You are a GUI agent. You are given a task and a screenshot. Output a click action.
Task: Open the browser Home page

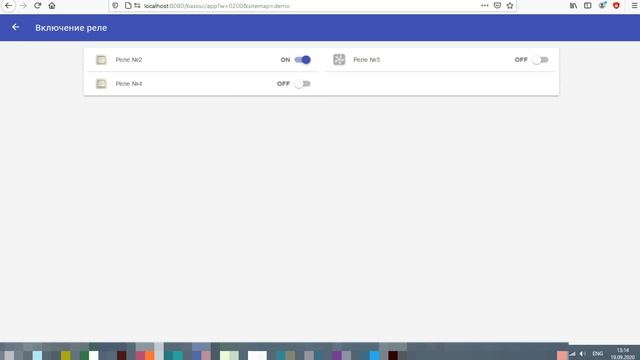[x=52, y=6]
